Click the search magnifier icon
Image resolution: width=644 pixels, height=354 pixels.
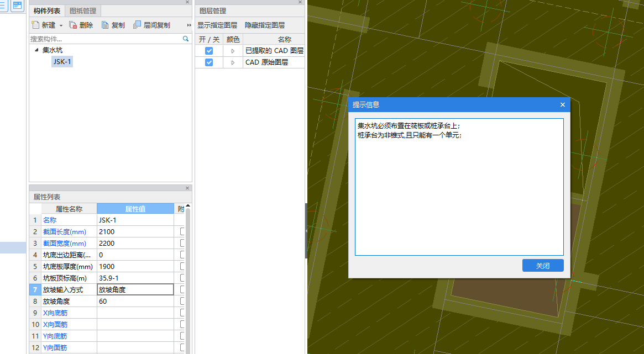tap(186, 39)
